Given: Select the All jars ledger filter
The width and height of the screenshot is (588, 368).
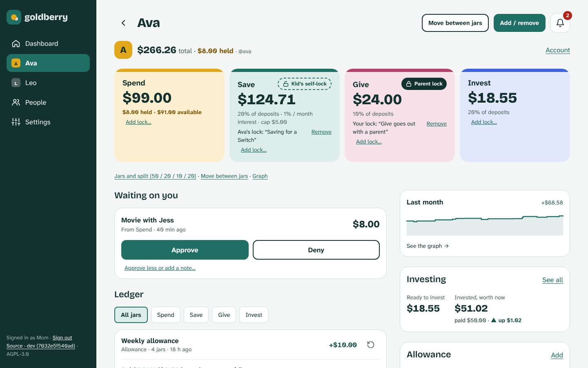Looking at the screenshot, I should (131, 315).
